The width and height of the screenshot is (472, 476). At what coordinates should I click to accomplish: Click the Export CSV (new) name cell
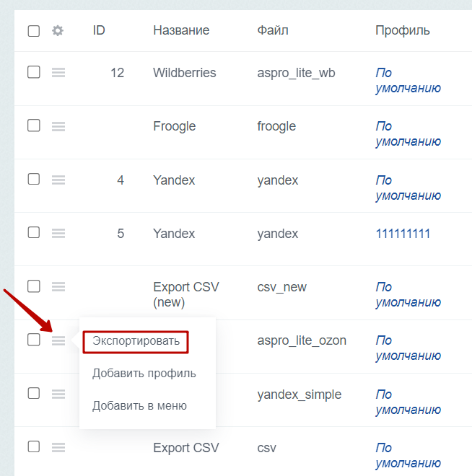(186, 295)
